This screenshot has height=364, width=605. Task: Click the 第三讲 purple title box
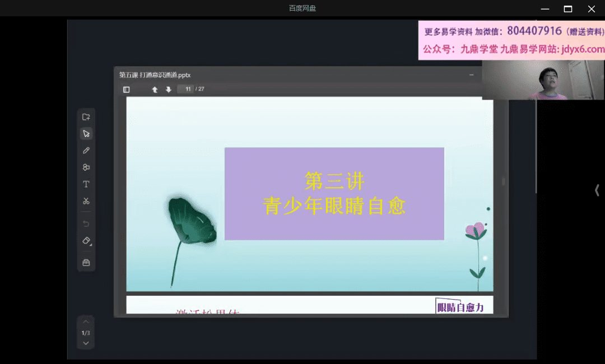click(334, 193)
